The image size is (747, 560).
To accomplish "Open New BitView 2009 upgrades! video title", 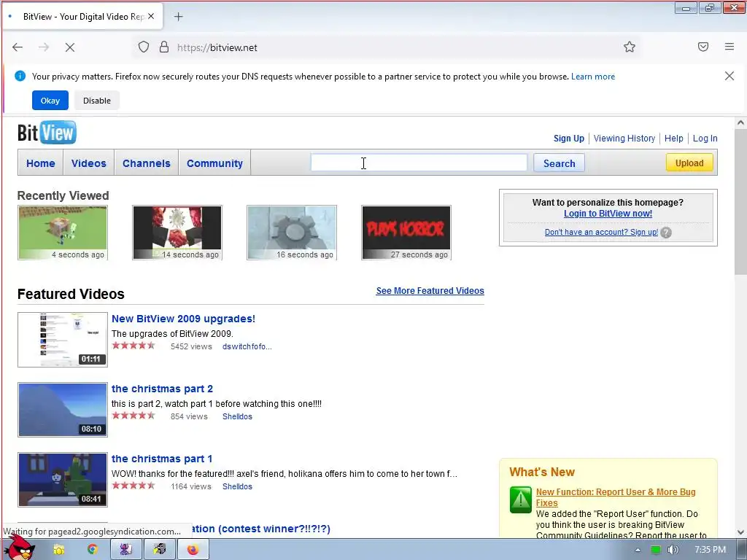I will pyautogui.click(x=183, y=319).
